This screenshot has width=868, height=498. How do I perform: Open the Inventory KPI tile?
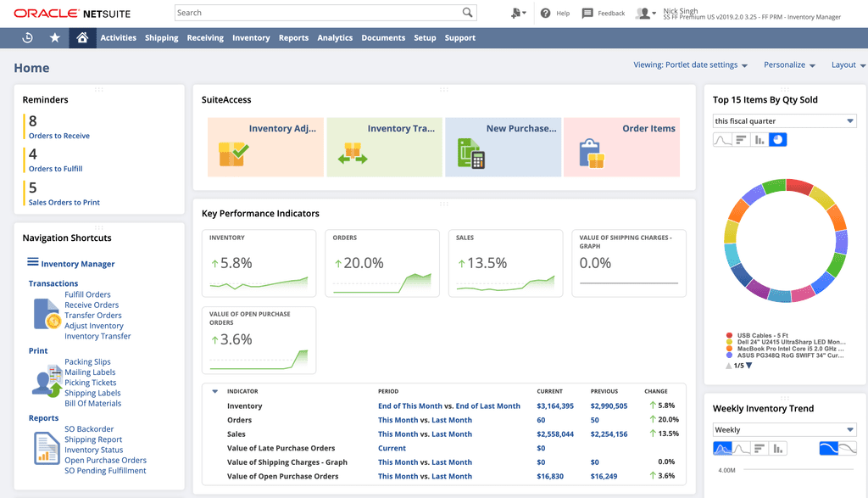click(x=259, y=263)
